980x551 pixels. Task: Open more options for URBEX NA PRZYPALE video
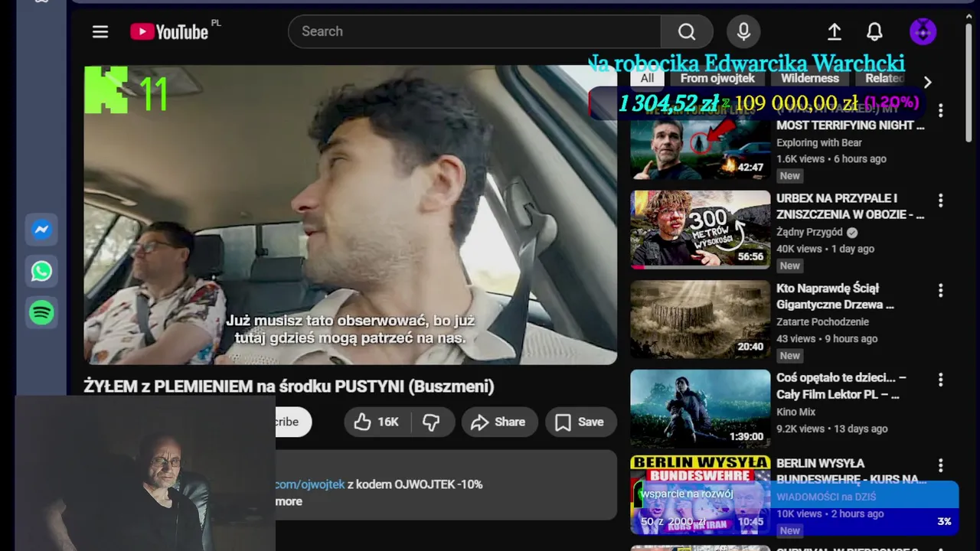click(x=940, y=201)
